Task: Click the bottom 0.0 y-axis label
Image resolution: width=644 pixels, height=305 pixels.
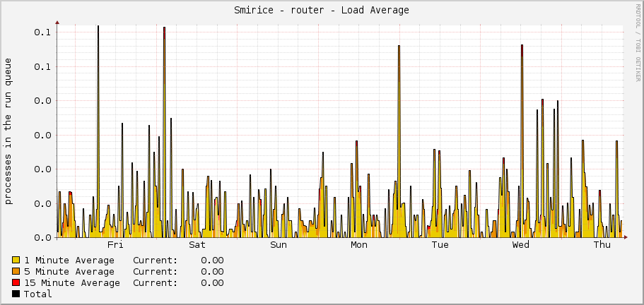Action: click(42, 237)
